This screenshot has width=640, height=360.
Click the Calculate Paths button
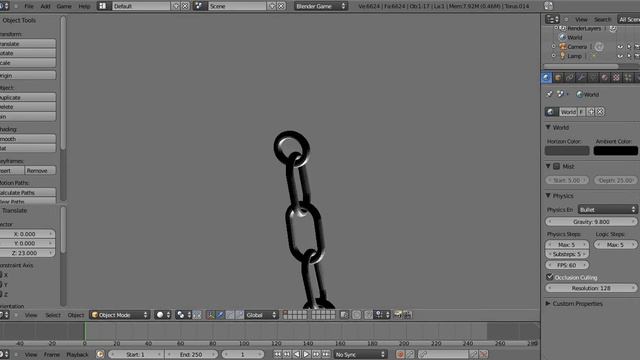(28, 192)
